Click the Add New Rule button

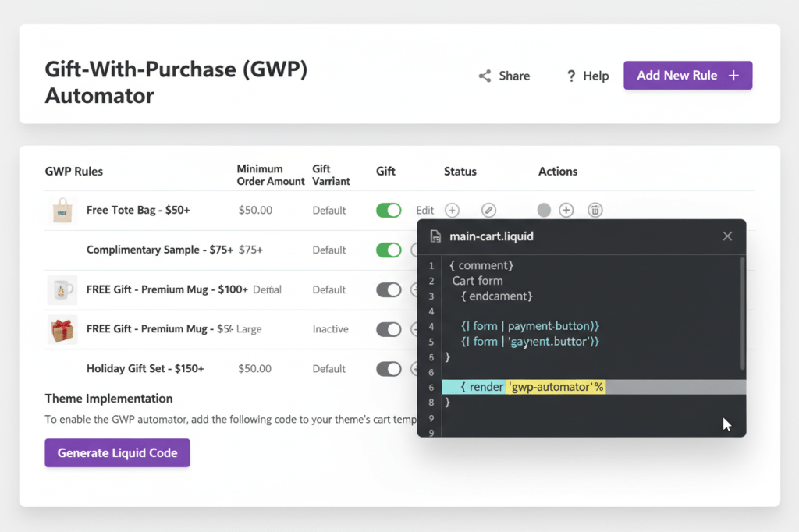(x=687, y=76)
